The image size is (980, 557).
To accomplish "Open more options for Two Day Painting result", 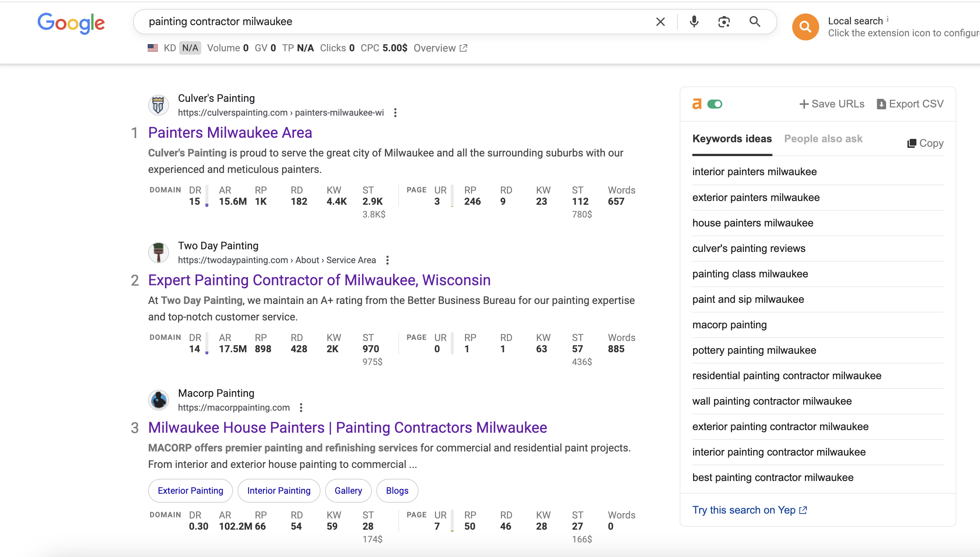I will click(x=387, y=260).
